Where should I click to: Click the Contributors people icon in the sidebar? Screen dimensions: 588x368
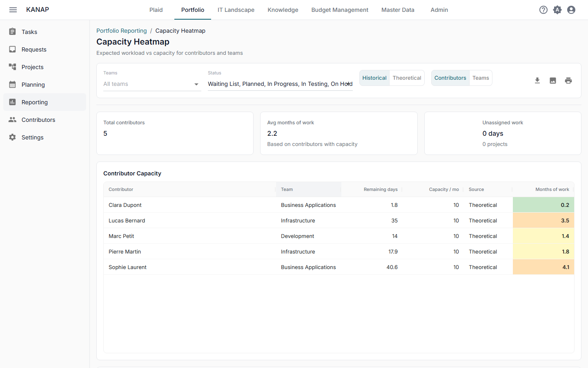(13, 119)
